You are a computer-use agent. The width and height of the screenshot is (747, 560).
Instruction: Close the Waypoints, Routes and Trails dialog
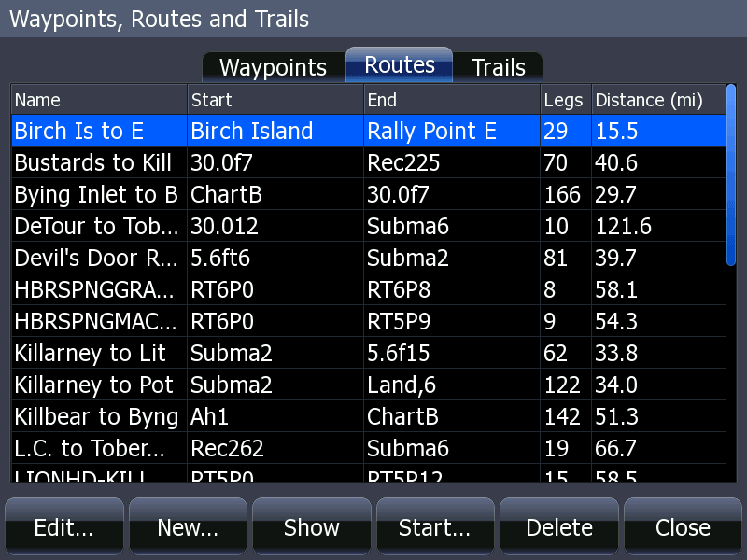point(682,526)
